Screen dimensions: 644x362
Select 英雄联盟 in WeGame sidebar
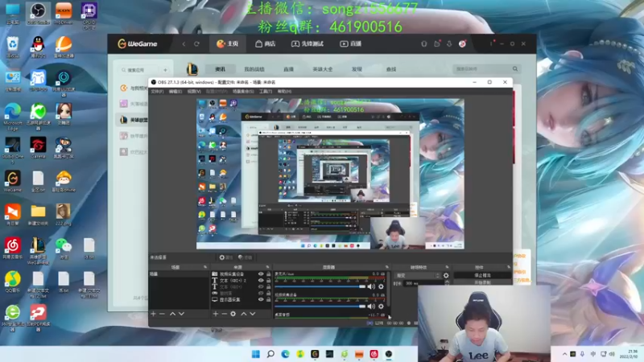[134, 120]
